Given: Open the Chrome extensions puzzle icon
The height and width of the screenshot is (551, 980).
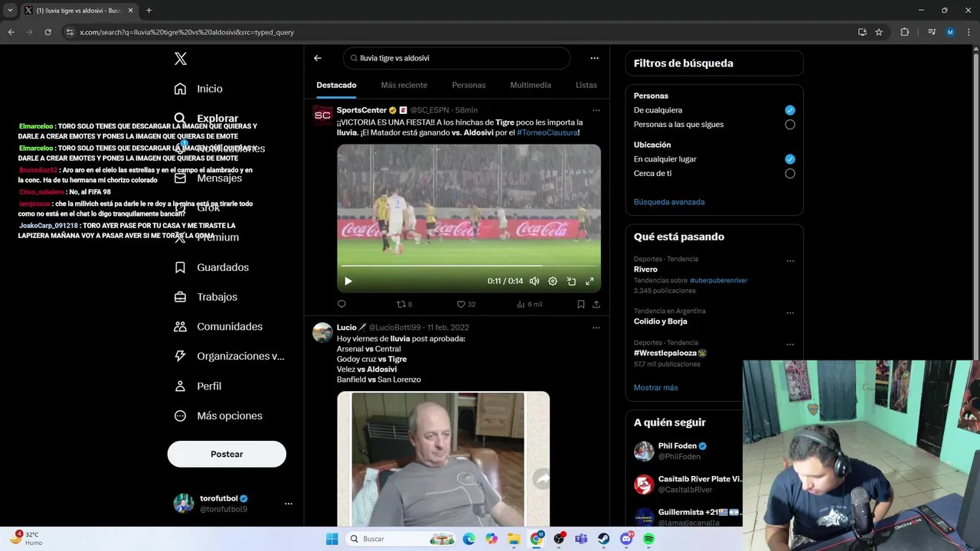Looking at the screenshot, I should (904, 32).
